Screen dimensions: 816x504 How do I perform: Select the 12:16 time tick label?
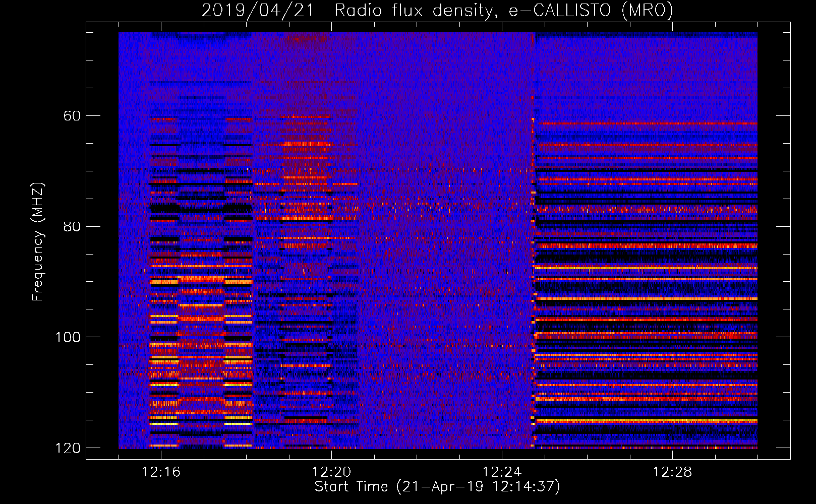pyautogui.click(x=161, y=472)
